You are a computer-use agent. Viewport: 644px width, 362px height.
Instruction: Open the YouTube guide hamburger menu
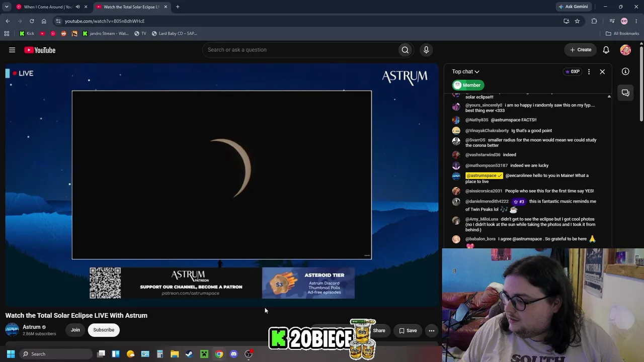coord(12,50)
